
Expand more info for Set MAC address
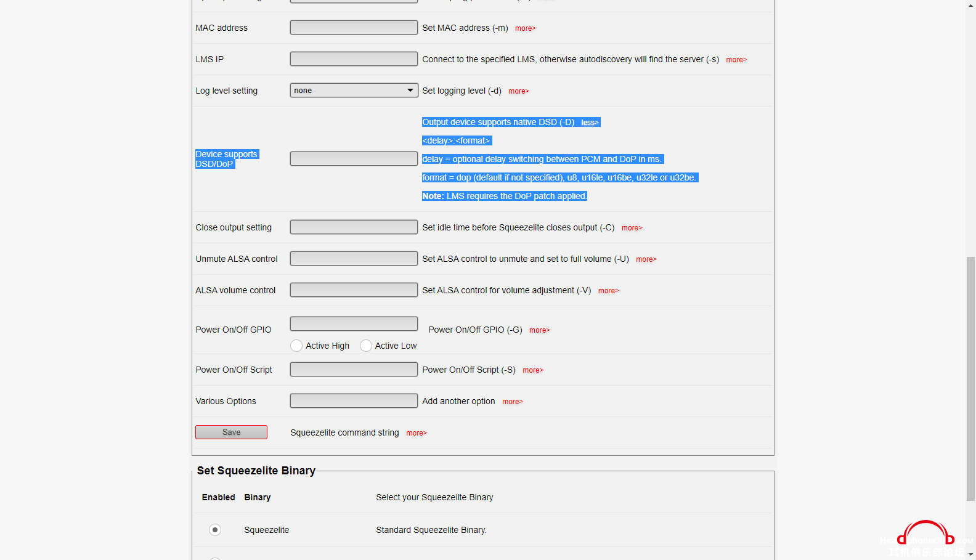(525, 28)
